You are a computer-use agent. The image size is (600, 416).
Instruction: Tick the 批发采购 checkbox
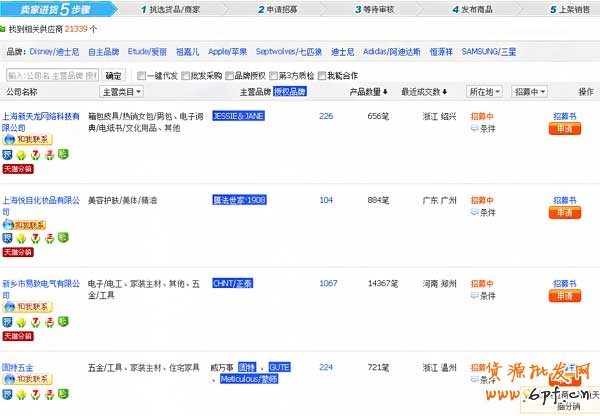[x=186, y=75]
